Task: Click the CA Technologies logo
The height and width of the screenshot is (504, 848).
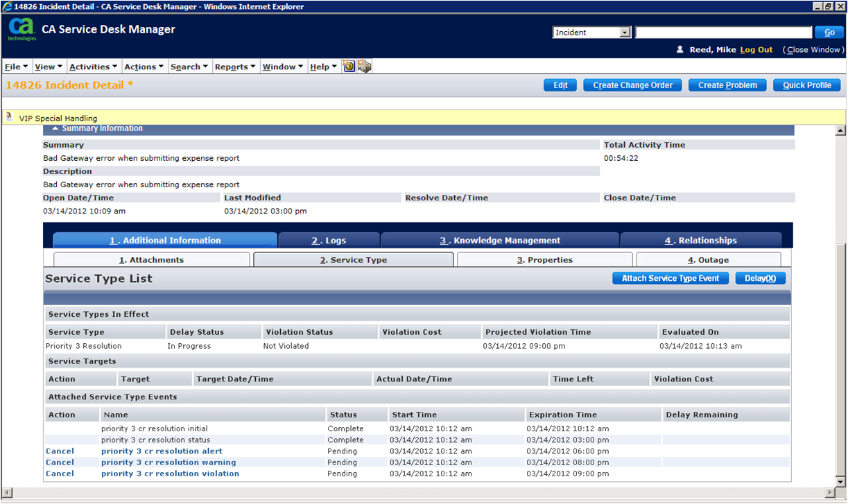Action: point(21,30)
